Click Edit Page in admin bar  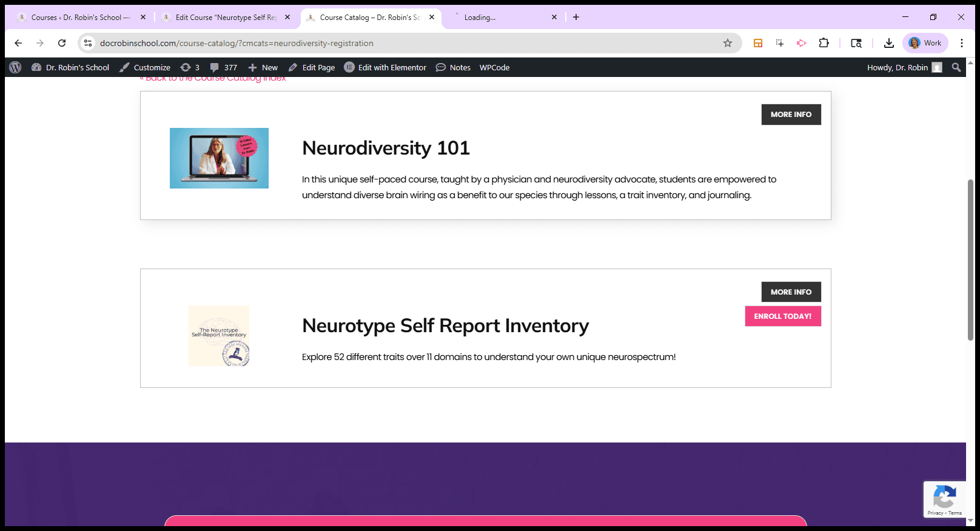point(312,67)
